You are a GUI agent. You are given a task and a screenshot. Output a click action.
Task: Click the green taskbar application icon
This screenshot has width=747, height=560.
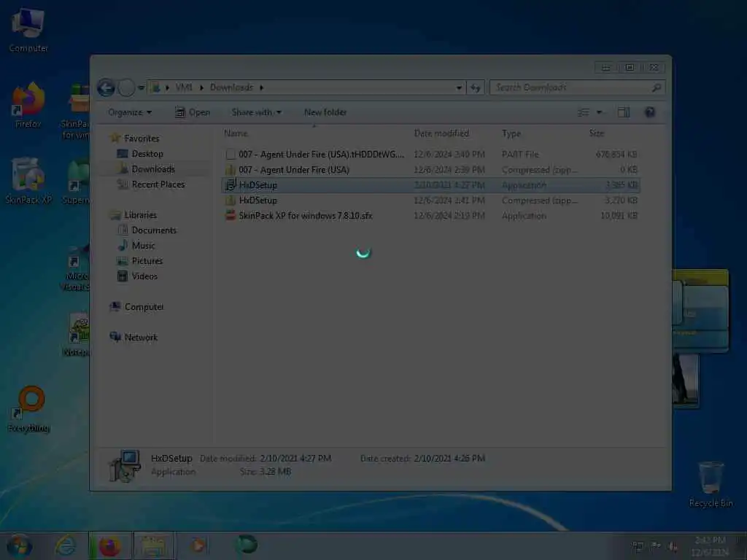click(247, 545)
